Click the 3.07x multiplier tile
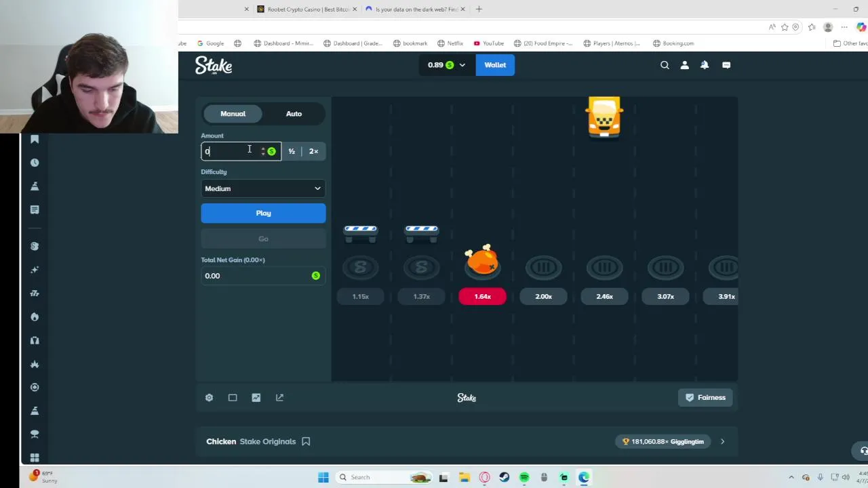Image resolution: width=868 pixels, height=488 pixels. (665, 296)
